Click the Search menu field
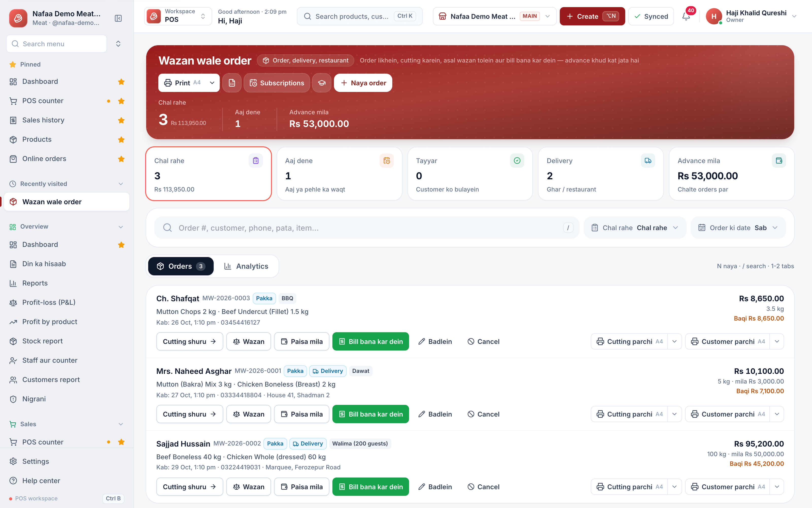The image size is (812, 508). 57,44
